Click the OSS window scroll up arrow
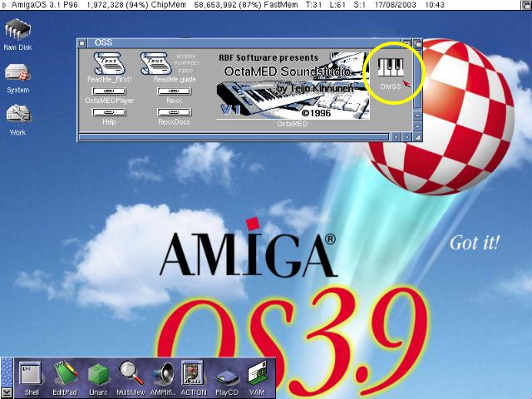 (x=417, y=116)
